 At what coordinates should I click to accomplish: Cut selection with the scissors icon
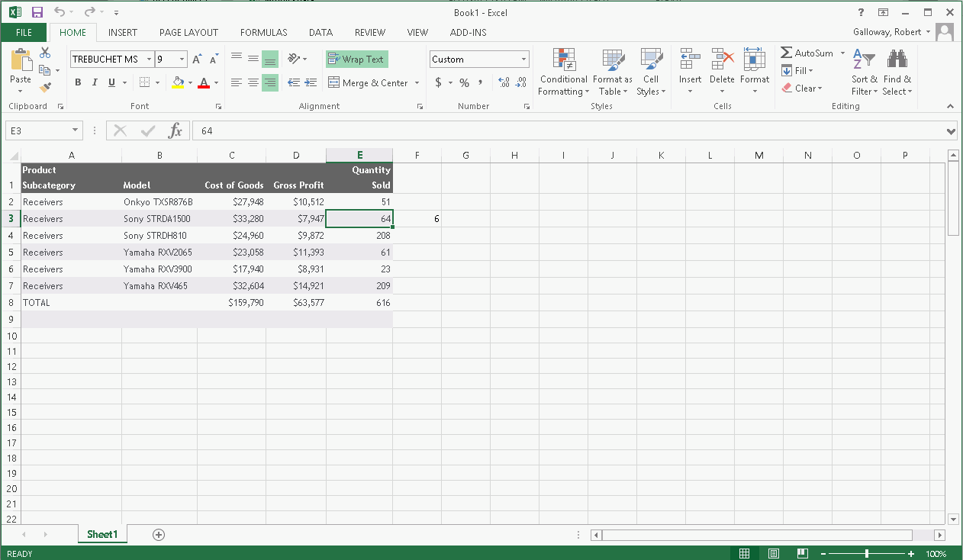coord(45,53)
